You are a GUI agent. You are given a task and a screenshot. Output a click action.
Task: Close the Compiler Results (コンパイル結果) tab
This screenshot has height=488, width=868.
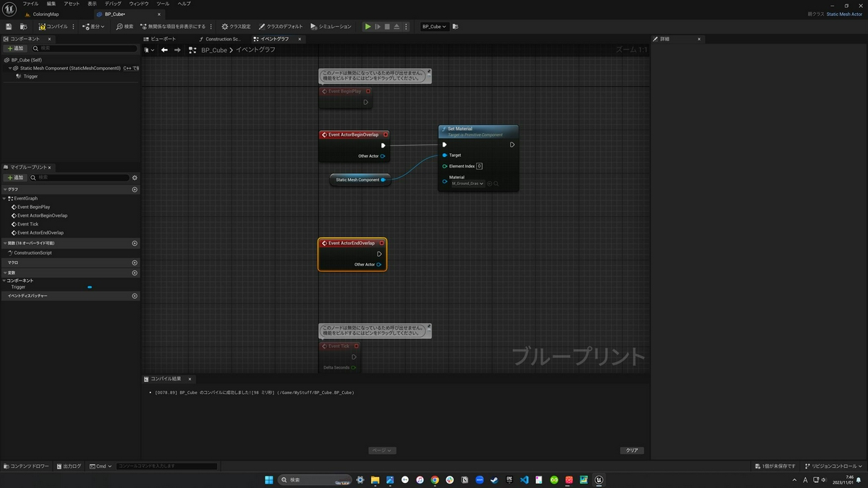pyautogui.click(x=190, y=379)
